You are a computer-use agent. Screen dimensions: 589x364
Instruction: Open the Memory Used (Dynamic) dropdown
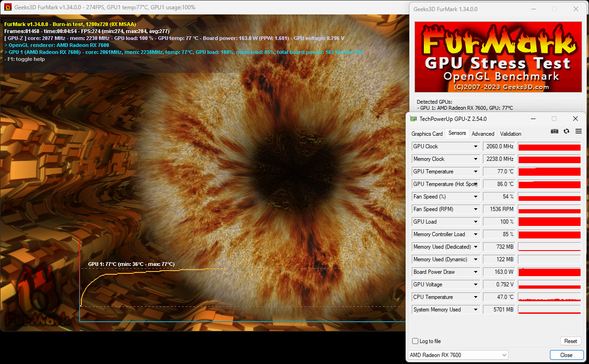click(475, 259)
